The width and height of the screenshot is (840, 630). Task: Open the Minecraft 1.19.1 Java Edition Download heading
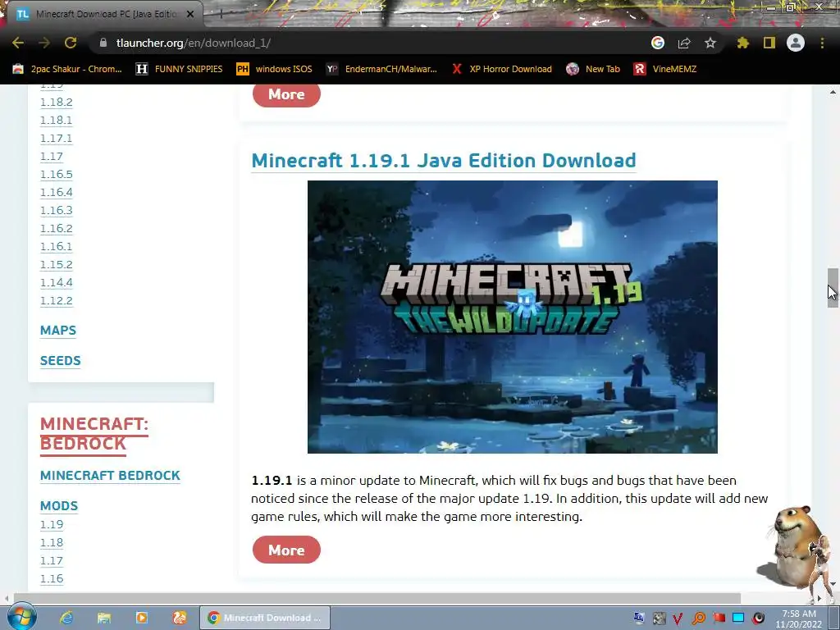444,161
